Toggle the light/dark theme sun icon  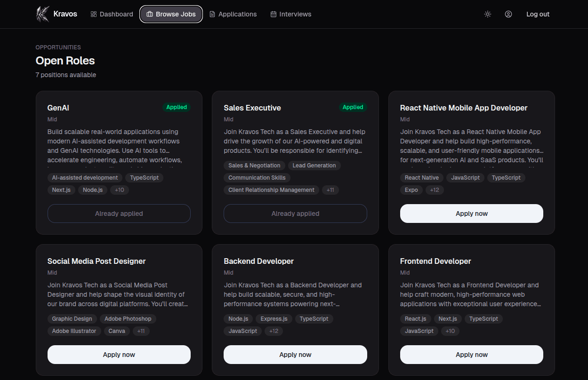tap(488, 14)
